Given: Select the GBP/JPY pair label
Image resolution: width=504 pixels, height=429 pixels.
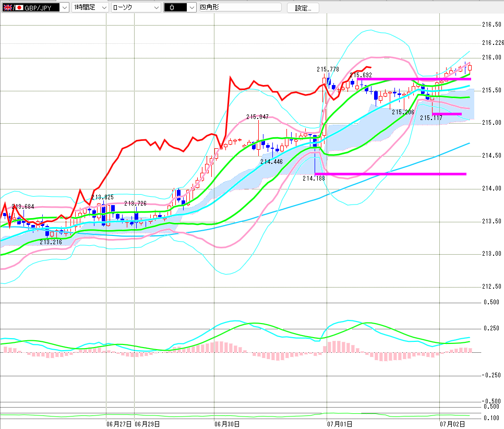Looking at the screenshot, I should click(38, 8).
